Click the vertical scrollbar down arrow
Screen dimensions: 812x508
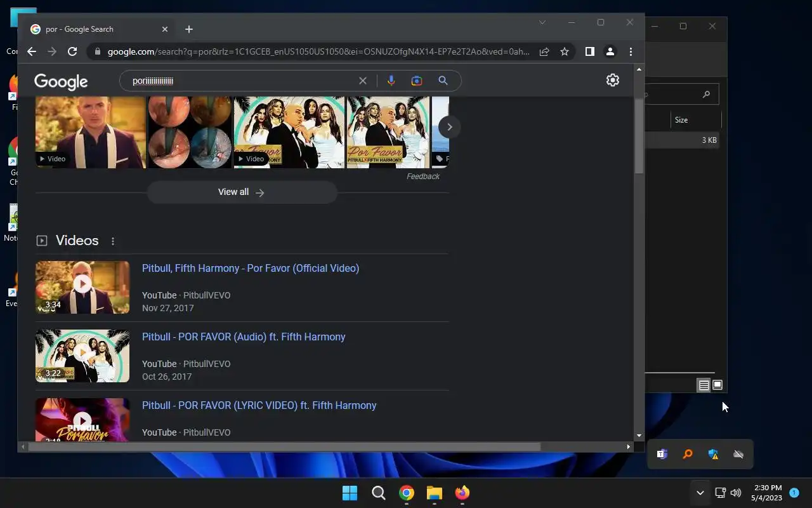click(x=639, y=436)
